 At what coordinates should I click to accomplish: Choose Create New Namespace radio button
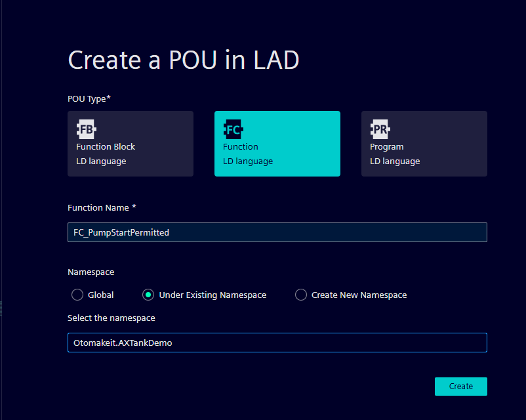[x=301, y=295]
